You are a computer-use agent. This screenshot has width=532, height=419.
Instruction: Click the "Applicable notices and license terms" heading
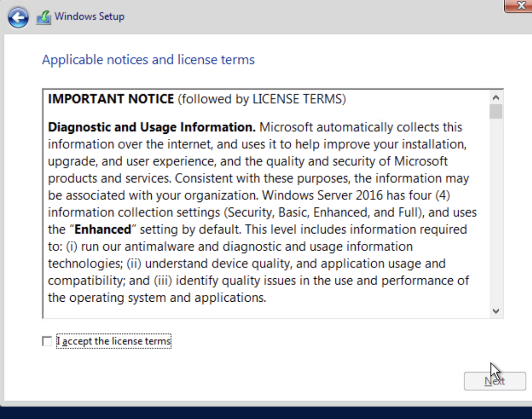coord(148,59)
